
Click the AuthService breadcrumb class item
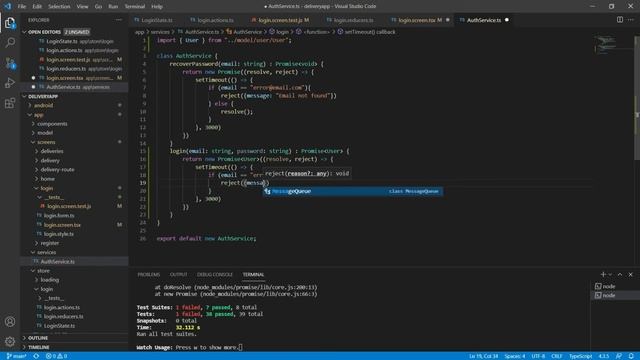click(244, 32)
